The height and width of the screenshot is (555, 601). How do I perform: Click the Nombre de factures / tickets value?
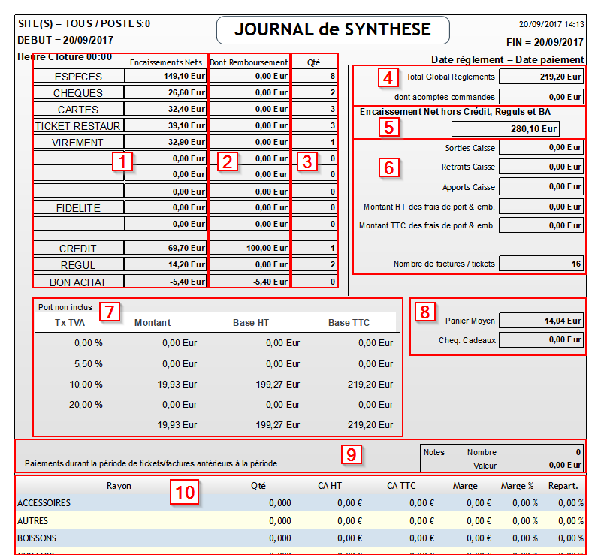click(542, 264)
